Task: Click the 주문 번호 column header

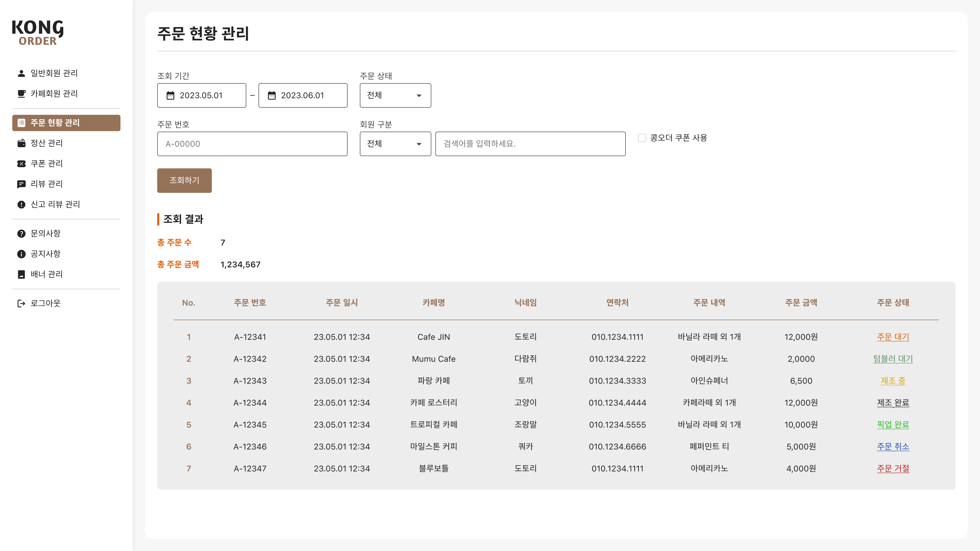Action: (250, 303)
